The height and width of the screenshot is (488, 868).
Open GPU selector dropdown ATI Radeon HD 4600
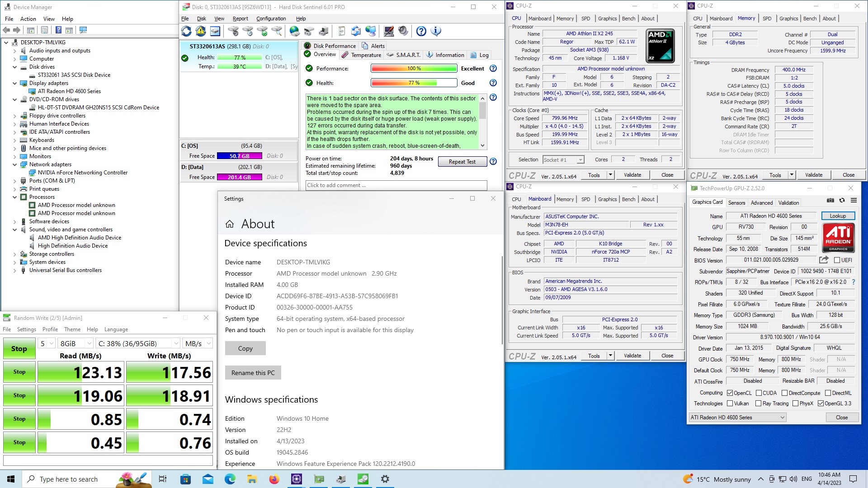(737, 418)
